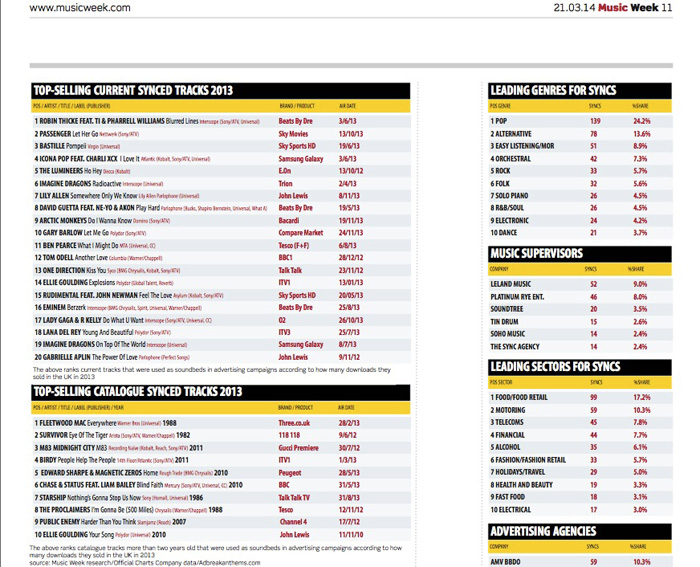Click 'Three.co.uk' brand entry
This screenshot has height=567, width=700.
pos(294,423)
